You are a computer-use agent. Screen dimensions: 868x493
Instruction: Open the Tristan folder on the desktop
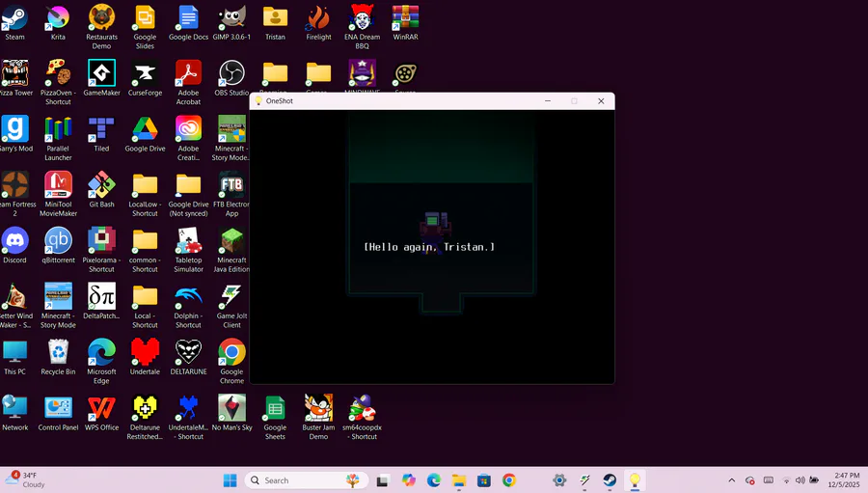275,23
